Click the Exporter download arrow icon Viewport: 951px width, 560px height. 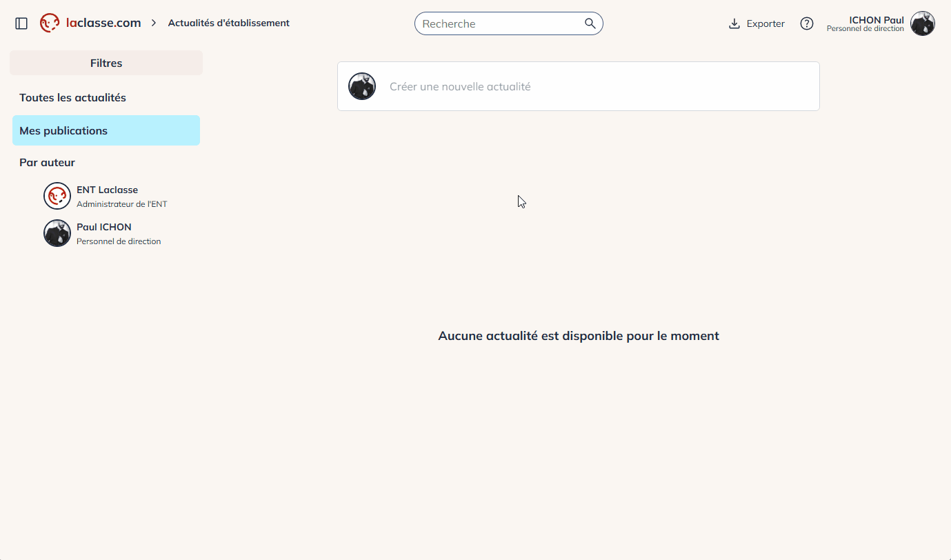(x=734, y=24)
